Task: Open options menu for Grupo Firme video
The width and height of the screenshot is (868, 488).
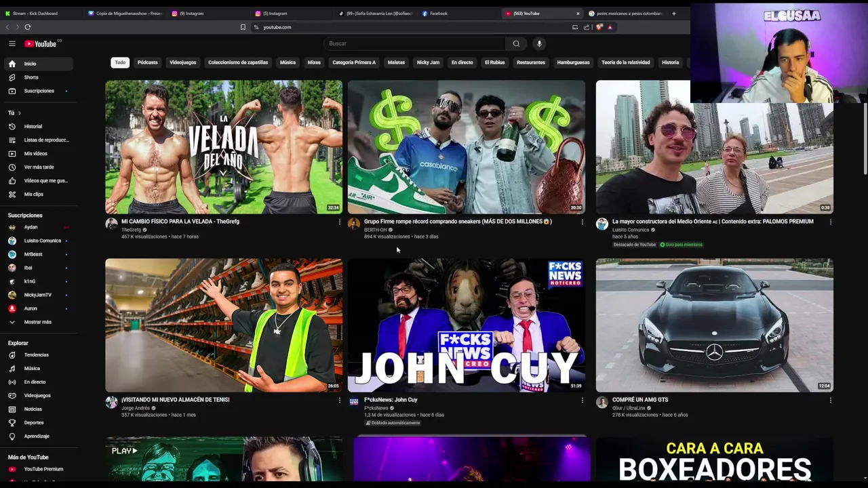Action: point(582,222)
